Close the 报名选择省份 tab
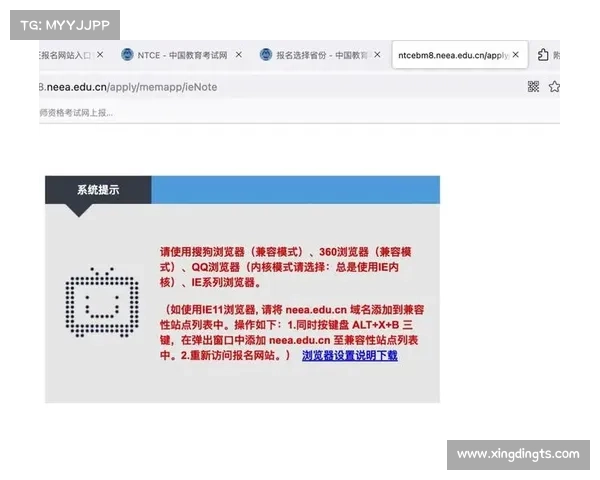Screen dimensions: 600x480 (x=377, y=55)
